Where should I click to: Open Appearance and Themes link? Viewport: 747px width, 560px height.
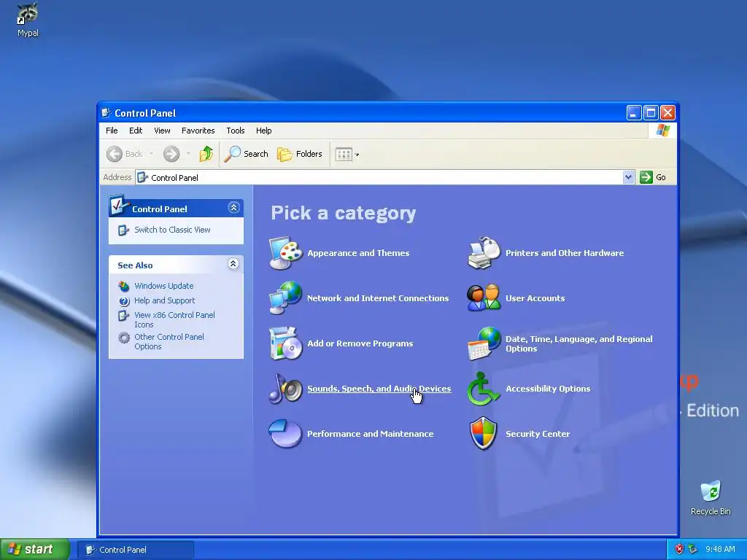click(x=358, y=253)
